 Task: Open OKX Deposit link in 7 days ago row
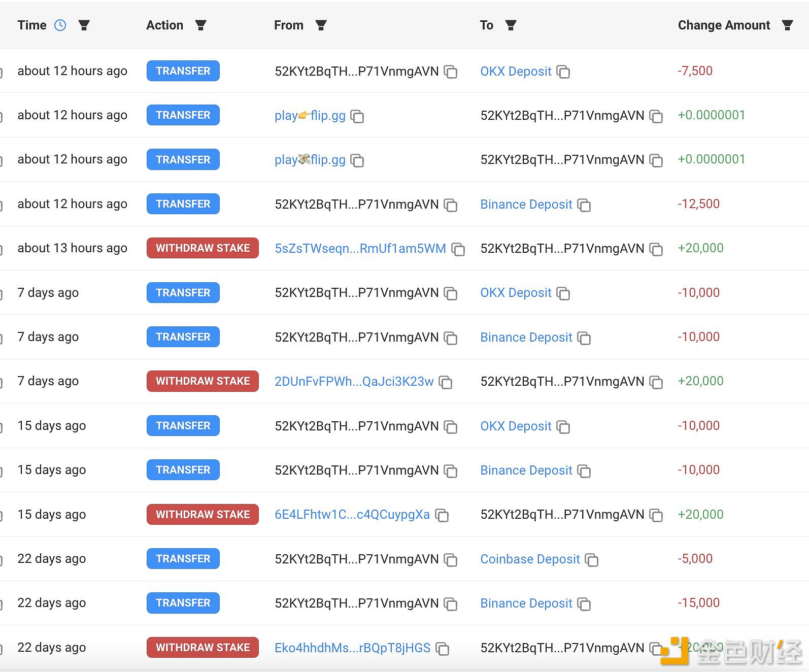click(x=516, y=293)
